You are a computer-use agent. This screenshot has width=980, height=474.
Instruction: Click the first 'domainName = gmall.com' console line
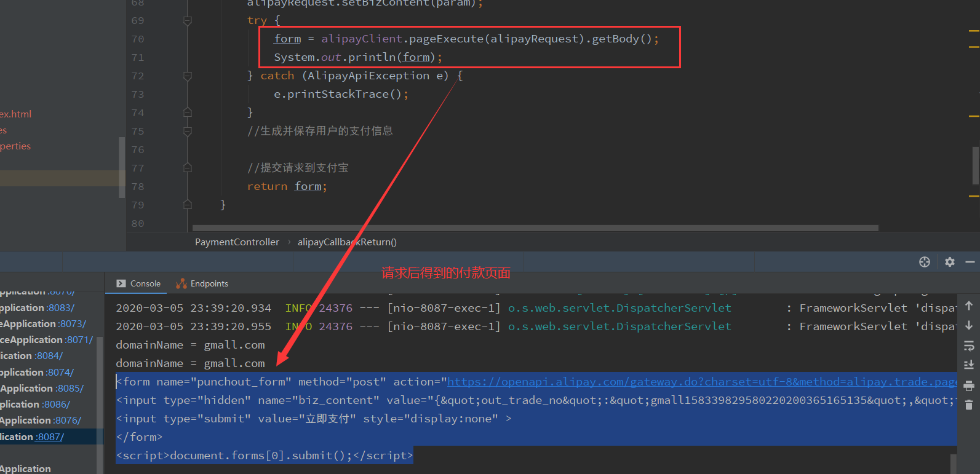coord(191,345)
